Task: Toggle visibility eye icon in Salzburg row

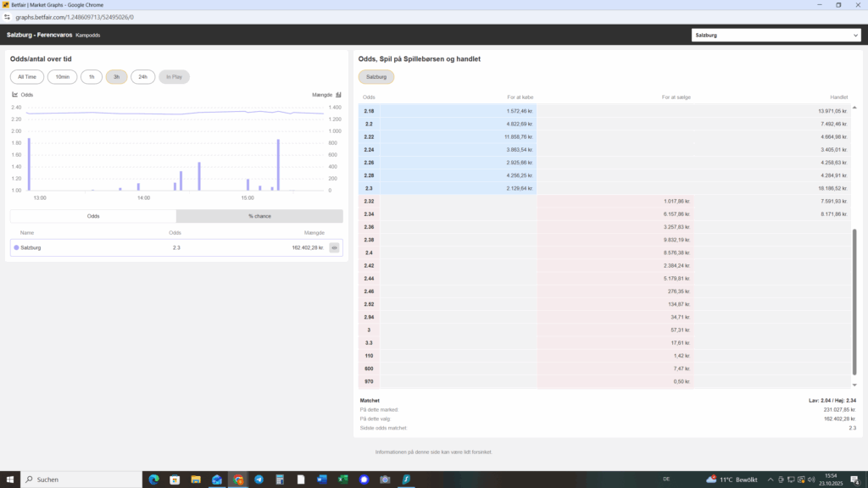Action: [335, 247]
